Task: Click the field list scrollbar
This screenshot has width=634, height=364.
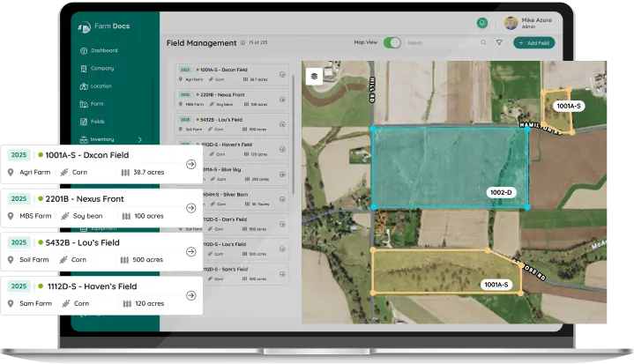Action: point(295,132)
